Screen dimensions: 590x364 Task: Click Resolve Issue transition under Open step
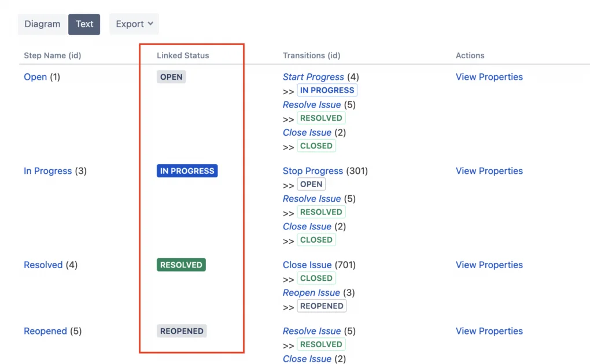point(312,105)
